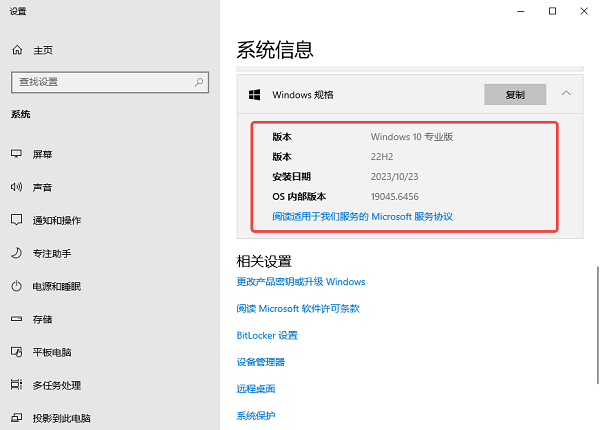This screenshot has width=600, height=430.
Task: Click the 平板电脑 tablet icon
Action: point(16,352)
